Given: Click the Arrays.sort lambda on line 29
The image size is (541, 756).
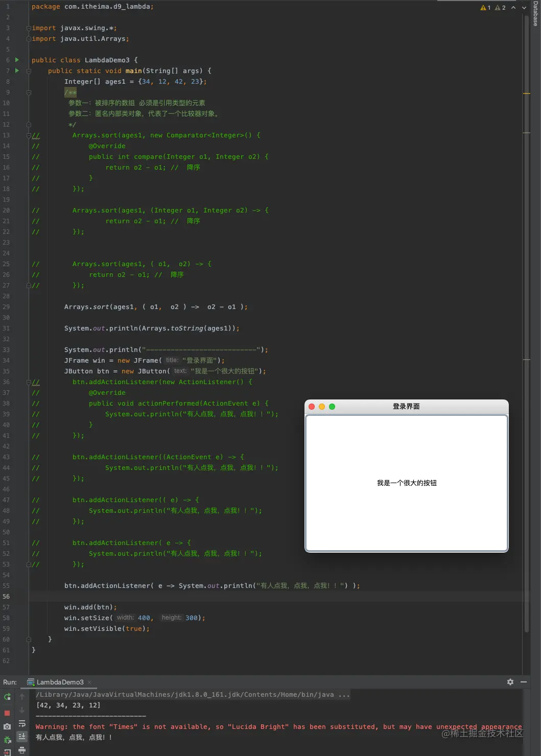Looking at the screenshot, I should [x=156, y=307].
